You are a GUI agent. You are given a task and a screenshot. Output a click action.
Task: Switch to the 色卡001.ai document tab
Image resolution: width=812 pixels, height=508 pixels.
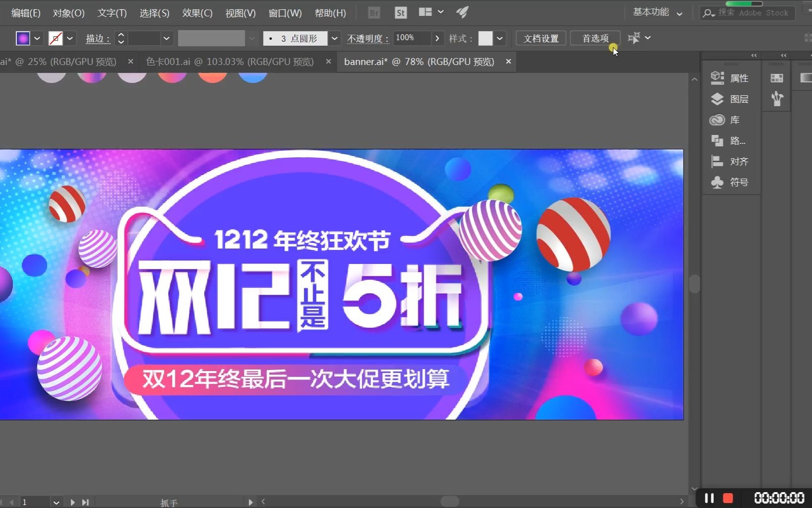coord(230,62)
